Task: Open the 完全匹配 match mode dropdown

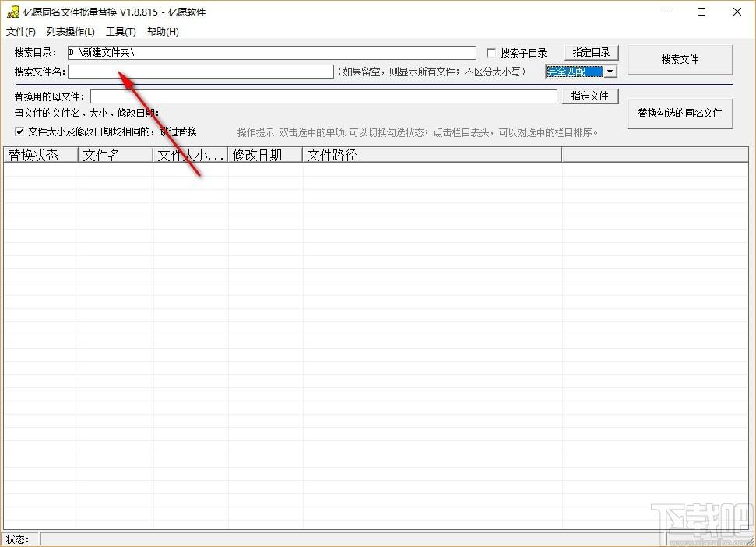Action: (610, 72)
